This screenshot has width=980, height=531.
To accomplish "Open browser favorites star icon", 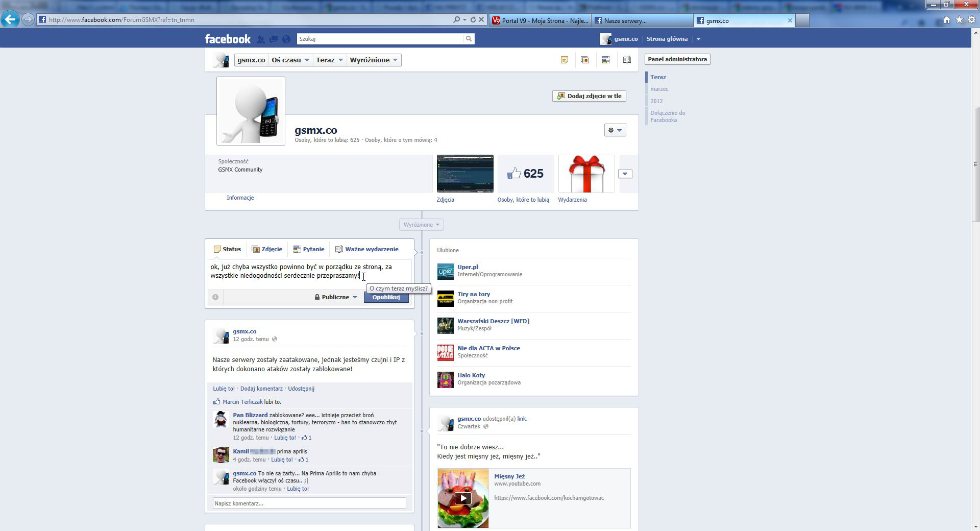I will [x=959, y=20].
